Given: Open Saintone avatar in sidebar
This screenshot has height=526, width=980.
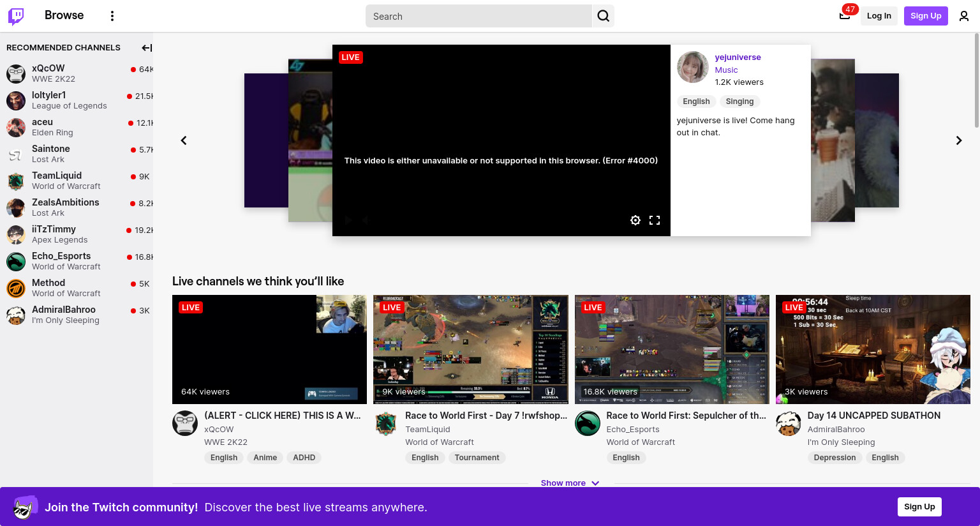Looking at the screenshot, I should click(x=16, y=154).
